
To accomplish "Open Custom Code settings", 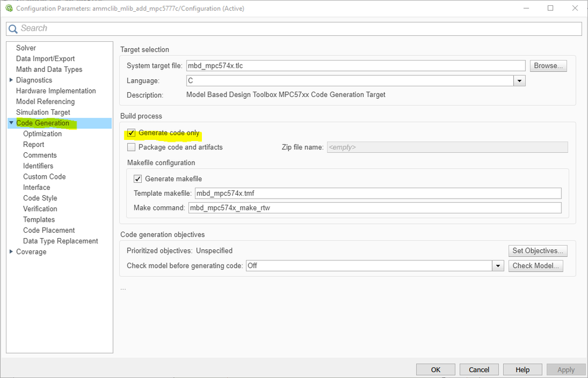I will pyautogui.click(x=44, y=177).
